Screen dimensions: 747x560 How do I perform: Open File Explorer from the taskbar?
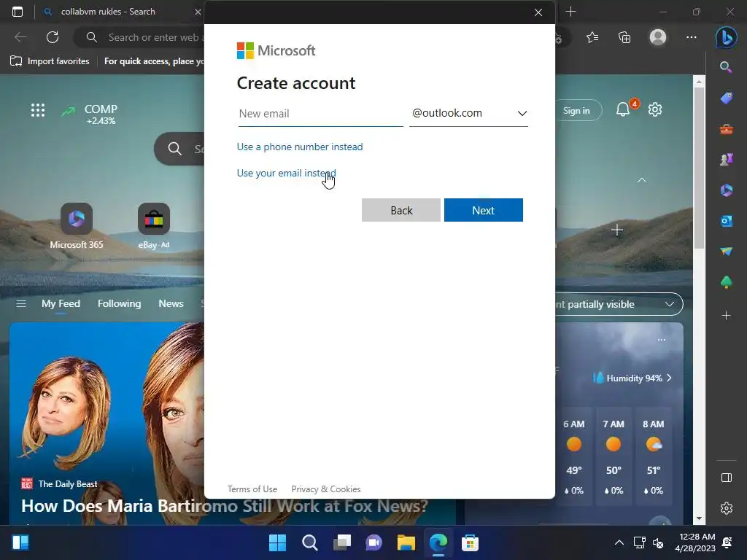pyautogui.click(x=406, y=542)
